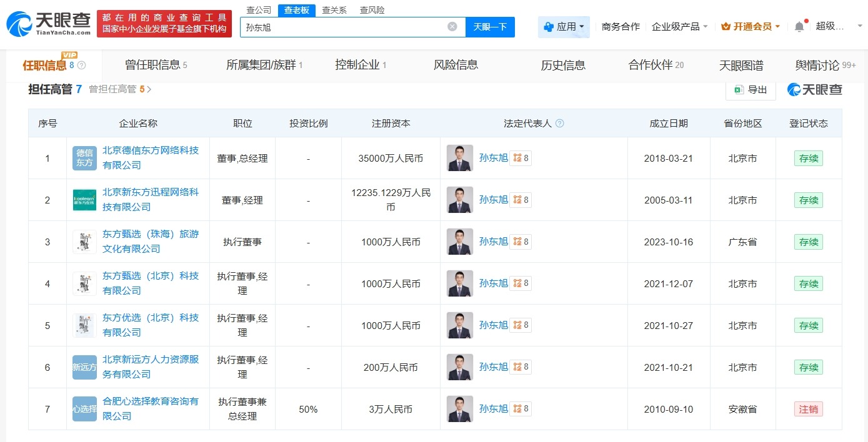Click the 东方甄选 logo in row 3

pyautogui.click(x=84, y=242)
